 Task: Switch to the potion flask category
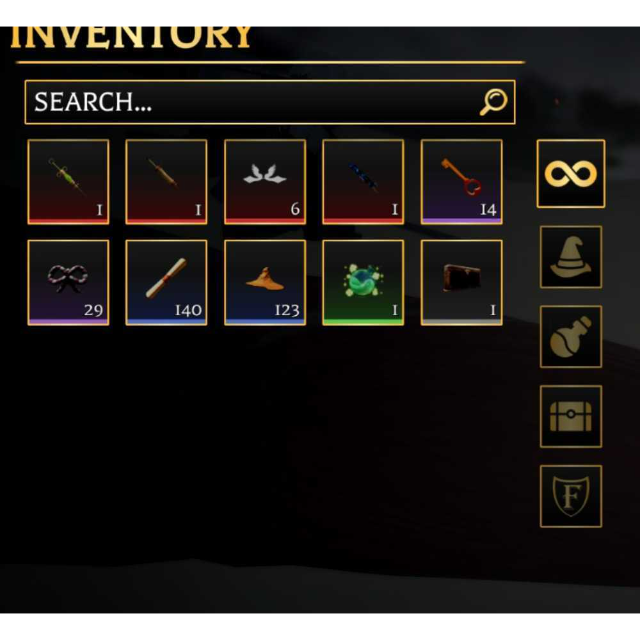571,336
